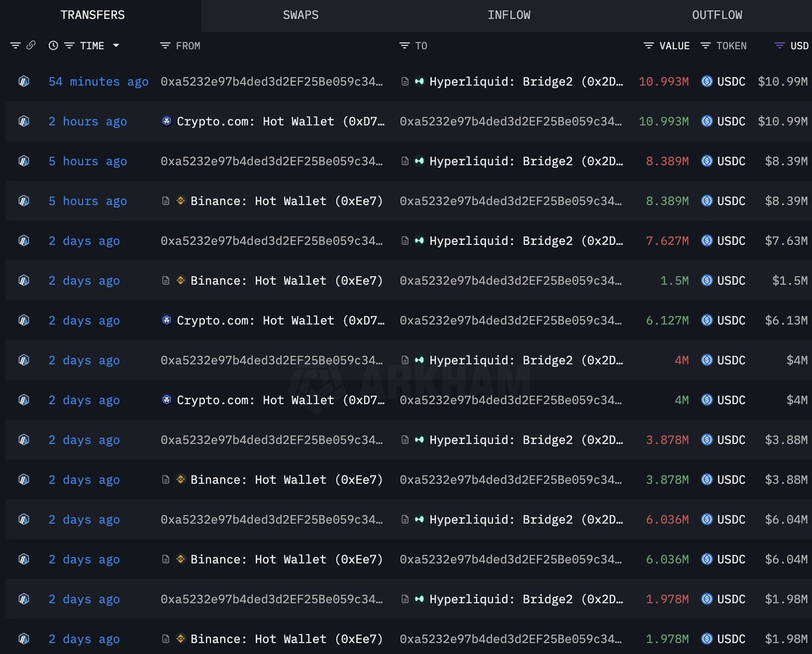Click USDC token icon in 54 minutes row

707,82
